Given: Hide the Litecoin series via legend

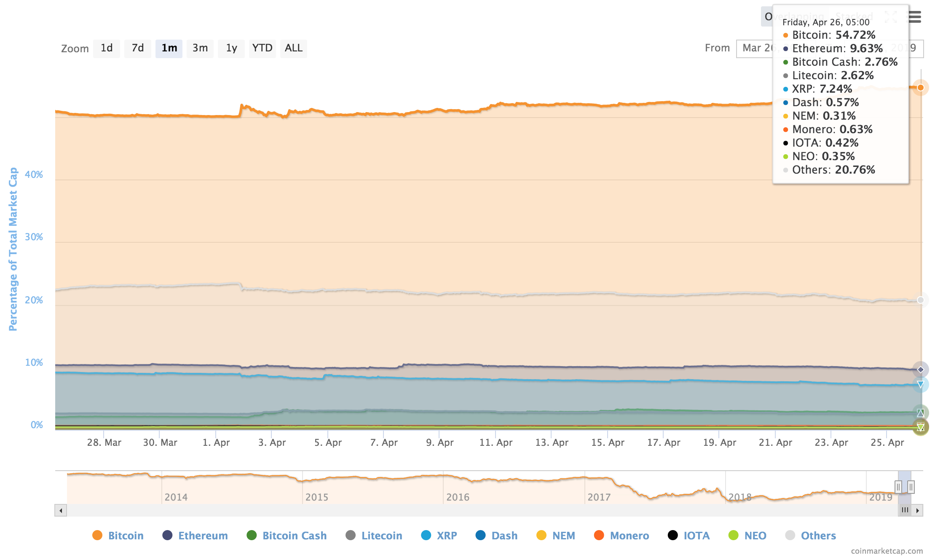Looking at the screenshot, I should [374, 536].
